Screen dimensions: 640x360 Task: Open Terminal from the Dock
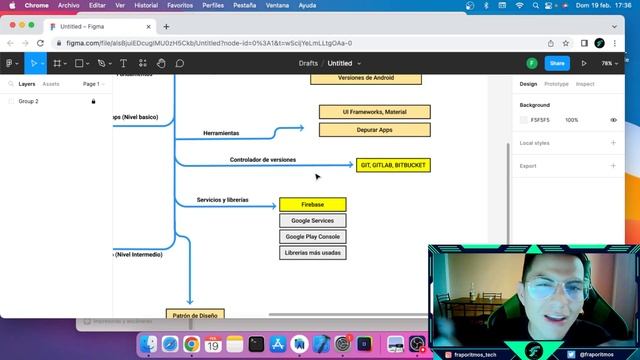coord(256,344)
